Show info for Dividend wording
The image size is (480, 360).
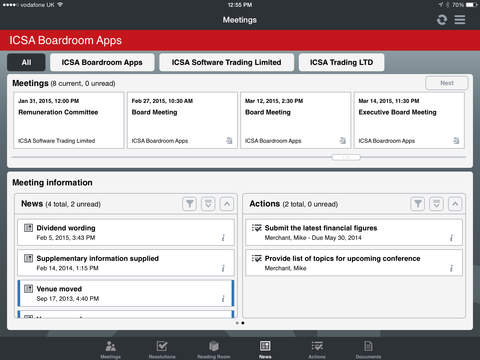pos(223,238)
